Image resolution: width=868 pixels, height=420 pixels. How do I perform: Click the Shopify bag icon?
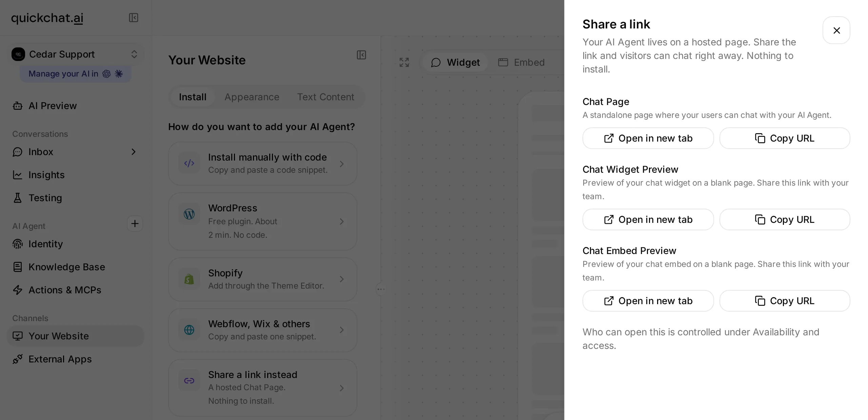pyautogui.click(x=189, y=279)
